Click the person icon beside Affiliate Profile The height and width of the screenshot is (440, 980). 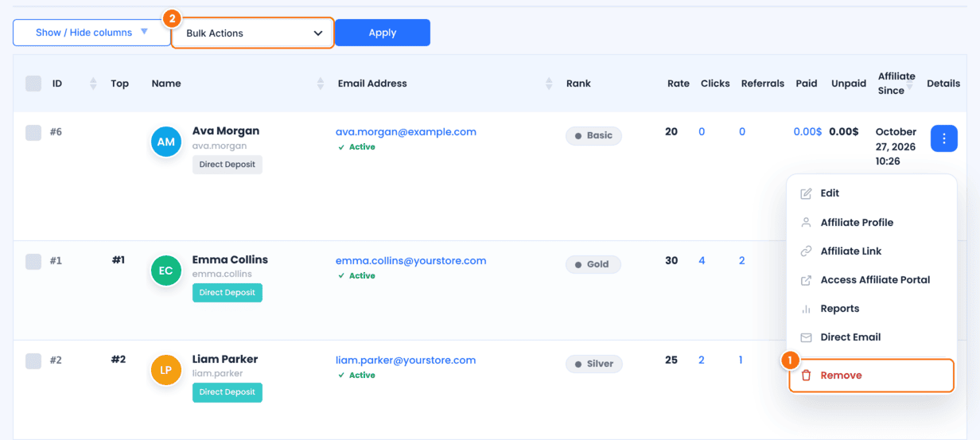point(806,223)
